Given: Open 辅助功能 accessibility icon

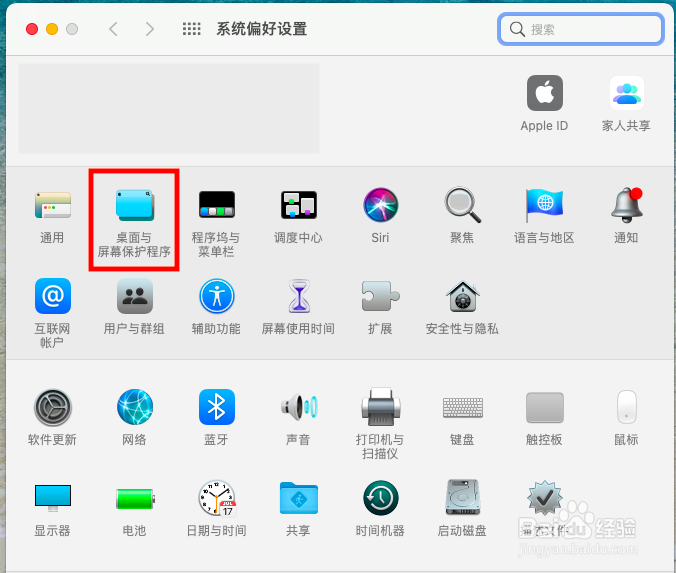Looking at the screenshot, I should click(x=216, y=296).
